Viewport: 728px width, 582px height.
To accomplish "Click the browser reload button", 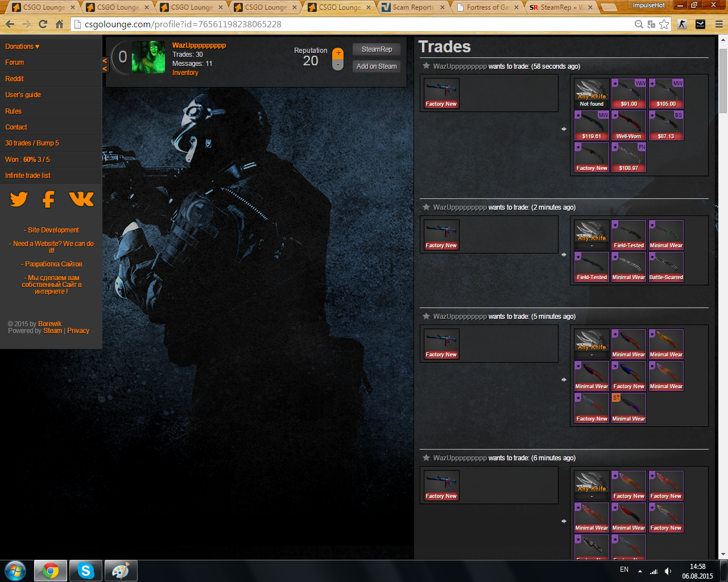I will click(43, 24).
